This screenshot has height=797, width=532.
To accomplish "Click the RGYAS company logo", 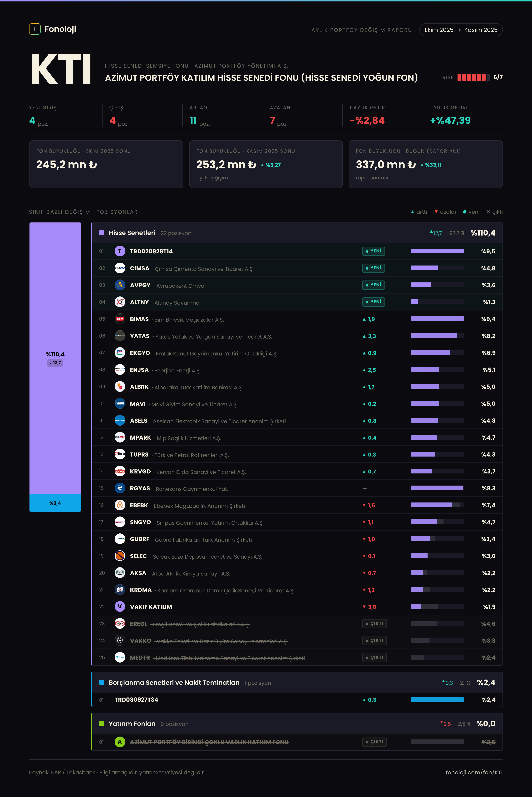I will [120, 488].
